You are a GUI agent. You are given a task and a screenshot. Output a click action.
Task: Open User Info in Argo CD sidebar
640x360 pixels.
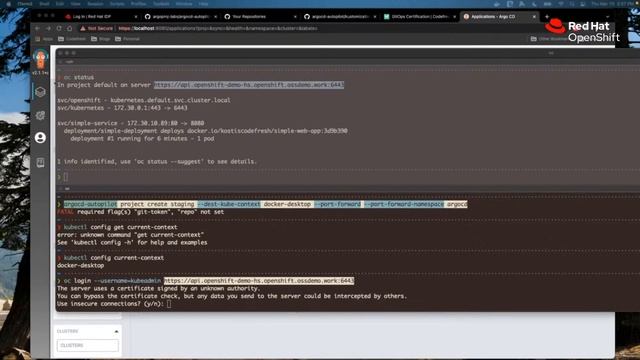[40, 138]
